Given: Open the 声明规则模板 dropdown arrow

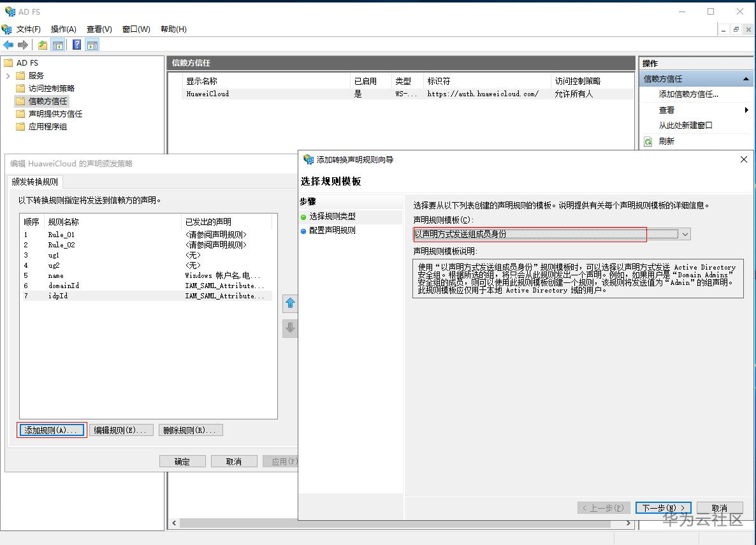Looking at the screenshot, I should 685,234.
